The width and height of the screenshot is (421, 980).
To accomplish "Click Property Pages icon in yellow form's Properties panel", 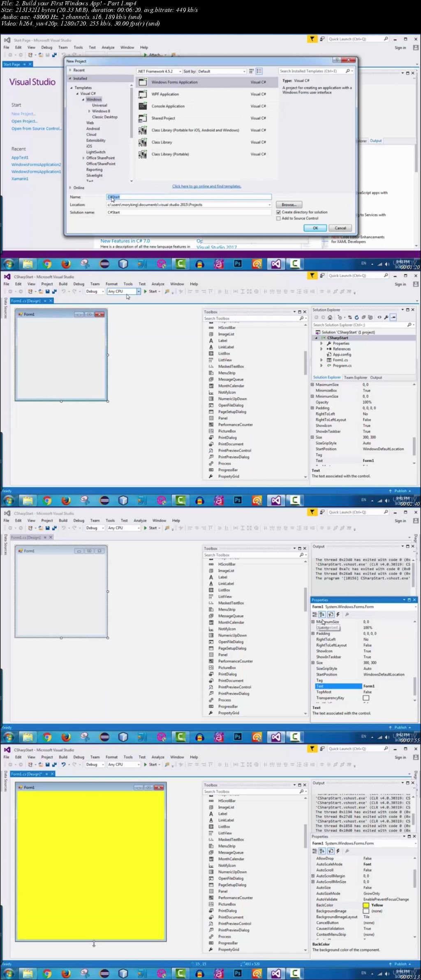I will click(x=347, y=851).
